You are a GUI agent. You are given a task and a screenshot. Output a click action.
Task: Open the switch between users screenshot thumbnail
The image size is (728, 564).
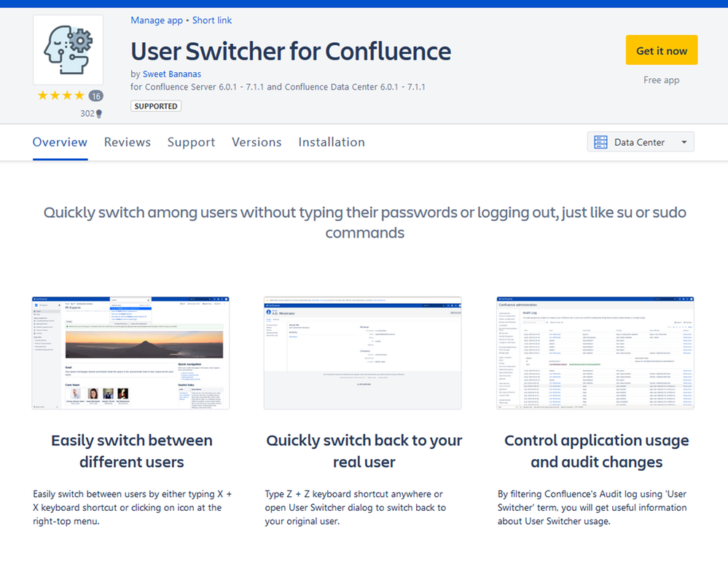130,353
